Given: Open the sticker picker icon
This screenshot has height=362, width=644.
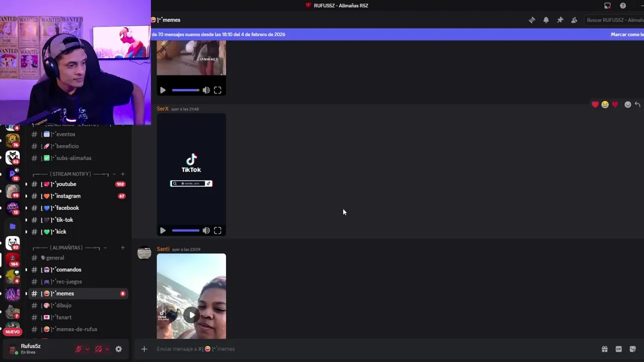Looking at the screenshot, I should pyautogui.click(x=632, y=349).
